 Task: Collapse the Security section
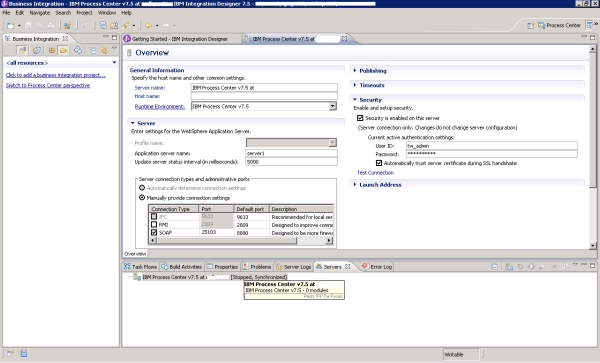tap(355, 99)
